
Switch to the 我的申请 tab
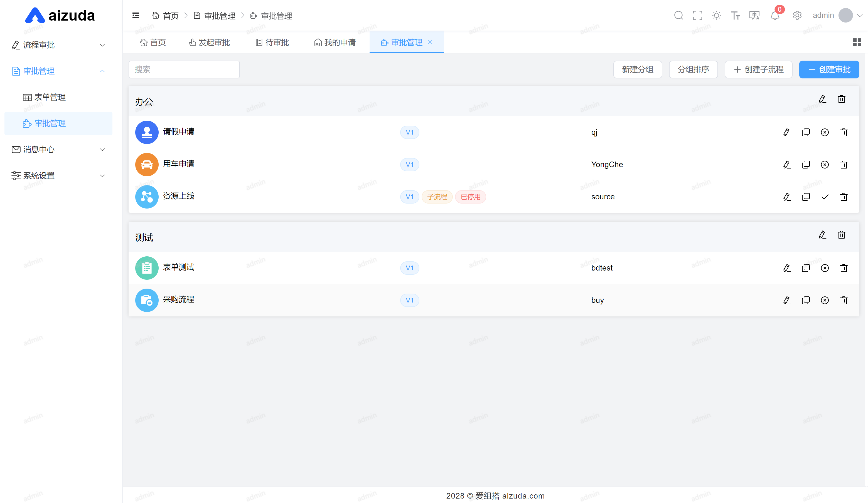click(x=335, y=42)
